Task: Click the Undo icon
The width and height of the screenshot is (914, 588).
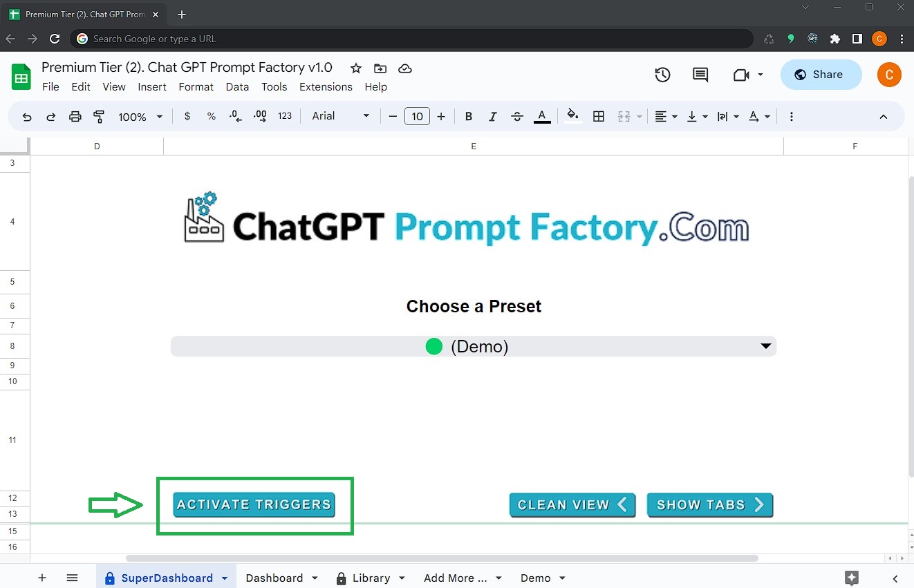Action: click(27, 116)
